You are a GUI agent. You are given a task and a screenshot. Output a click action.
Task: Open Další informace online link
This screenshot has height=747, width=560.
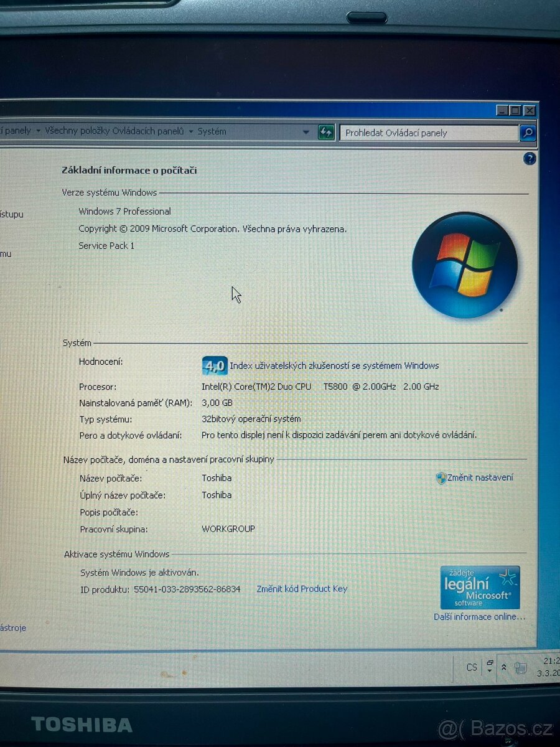pyautogui.click(x=480, y=617)
